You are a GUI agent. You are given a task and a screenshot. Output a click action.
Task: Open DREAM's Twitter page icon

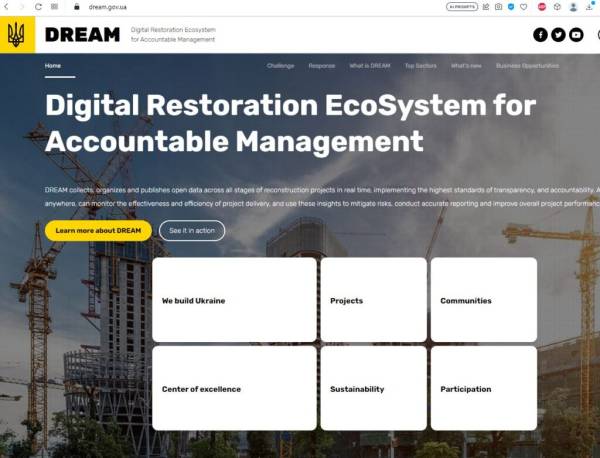558,35
